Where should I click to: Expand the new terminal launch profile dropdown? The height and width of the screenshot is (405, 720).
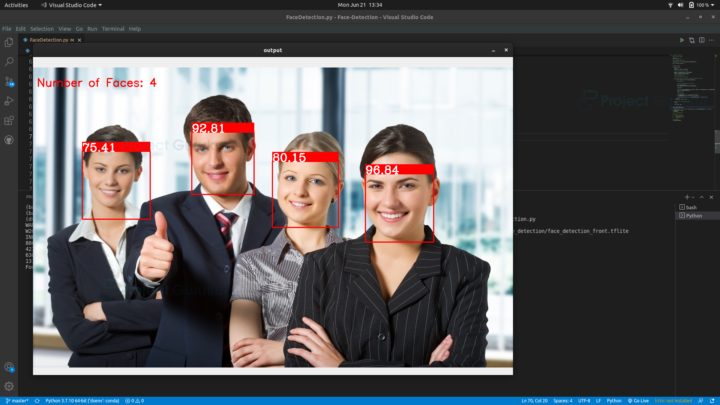coord(693,197)
